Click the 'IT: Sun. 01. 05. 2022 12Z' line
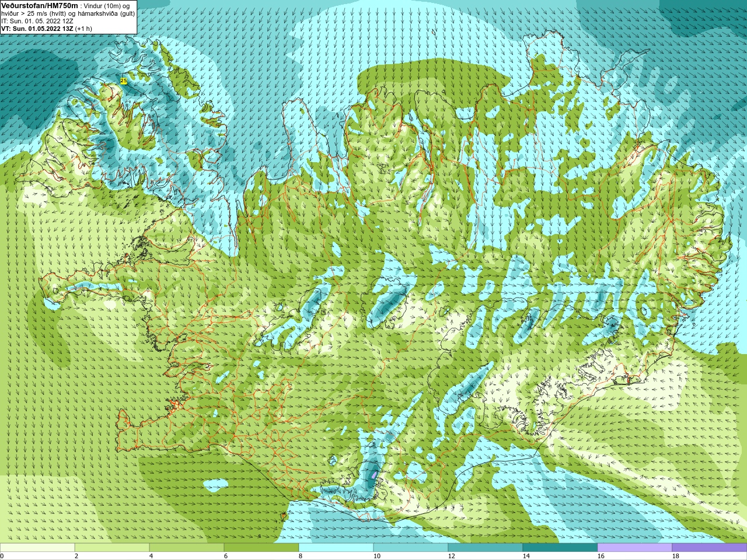Image resolution: width=747 pixels, height=560 pixels. click(x=37, y=21)
